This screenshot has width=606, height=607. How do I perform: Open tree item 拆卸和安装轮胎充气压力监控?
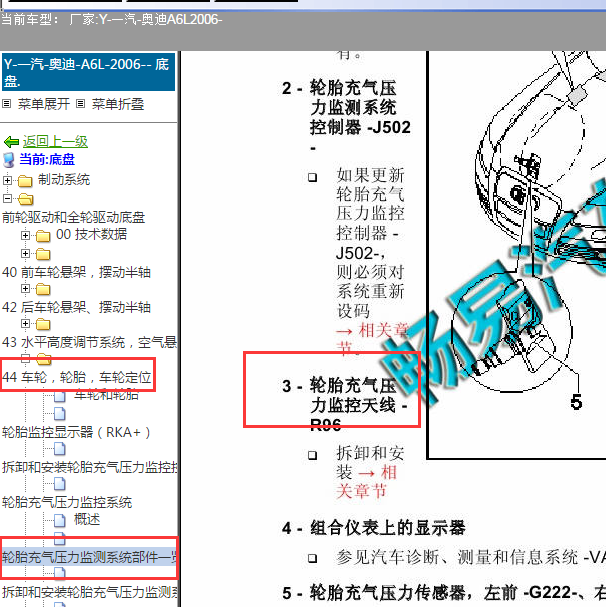coord(89,467)
